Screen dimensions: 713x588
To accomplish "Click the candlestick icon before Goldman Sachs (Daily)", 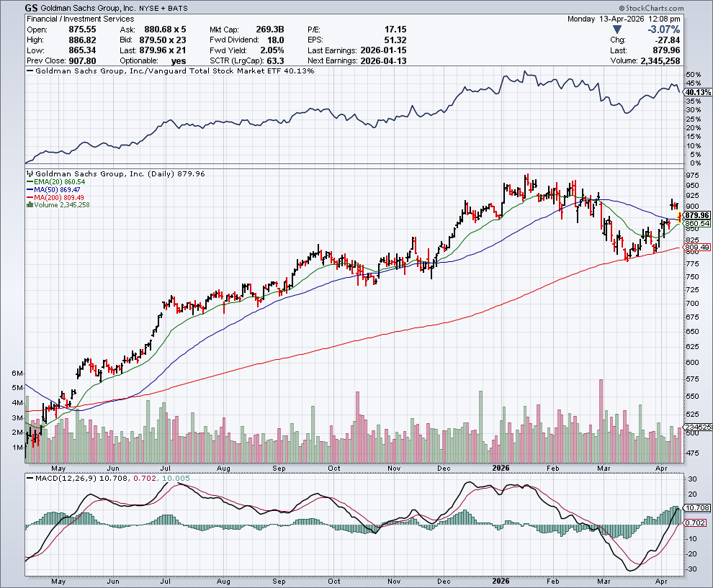I will (x=30, y=174).
